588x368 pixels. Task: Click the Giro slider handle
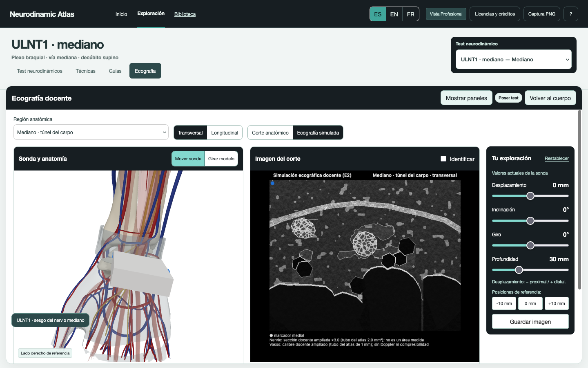pyautogui.click(x=530, y=245)
